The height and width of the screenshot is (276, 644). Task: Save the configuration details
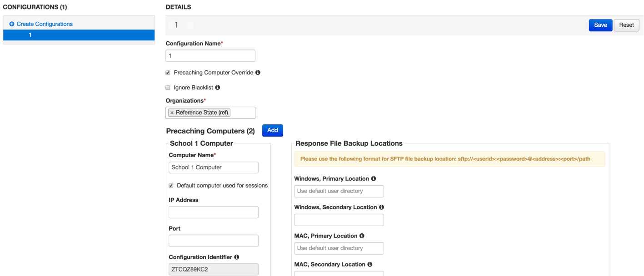coord(600,25)
